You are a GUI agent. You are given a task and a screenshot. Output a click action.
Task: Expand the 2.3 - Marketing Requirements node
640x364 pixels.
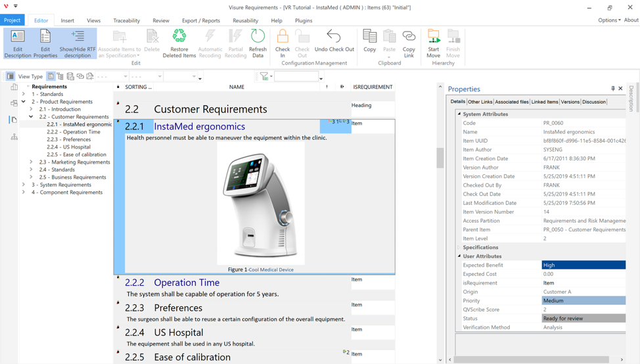tap(32, 162)
